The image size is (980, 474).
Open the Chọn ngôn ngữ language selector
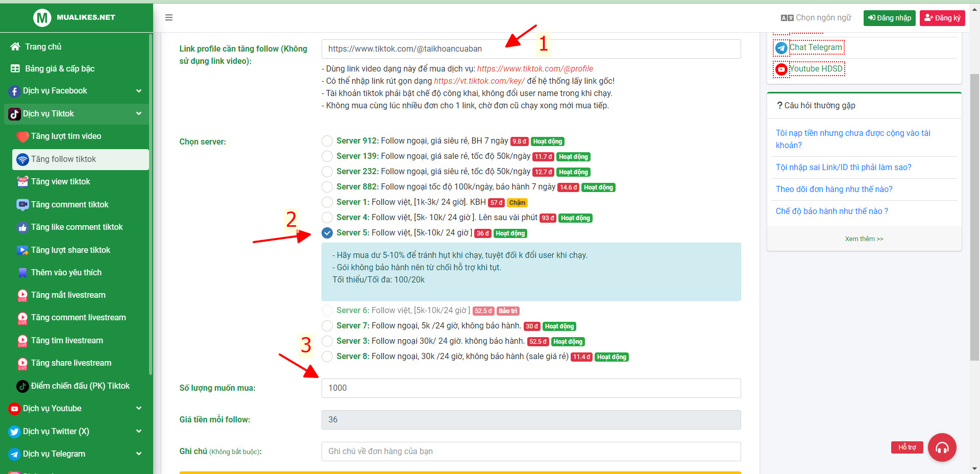click(x=816, y=18)
